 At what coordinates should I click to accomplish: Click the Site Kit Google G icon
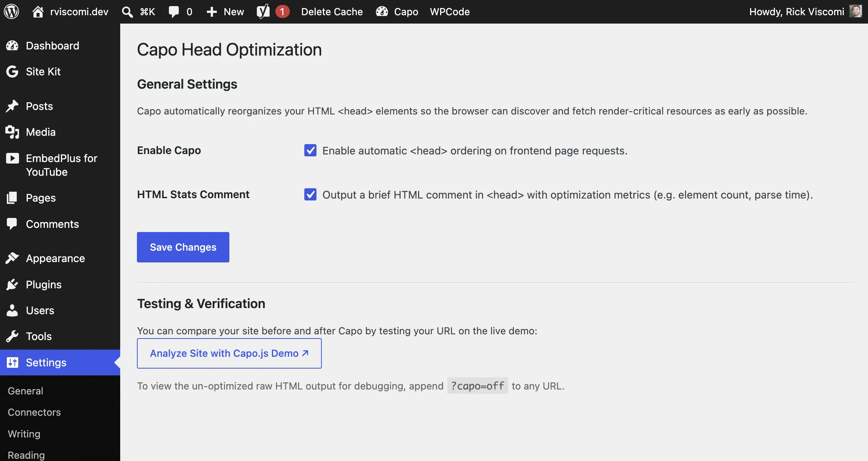click(12, 72)
